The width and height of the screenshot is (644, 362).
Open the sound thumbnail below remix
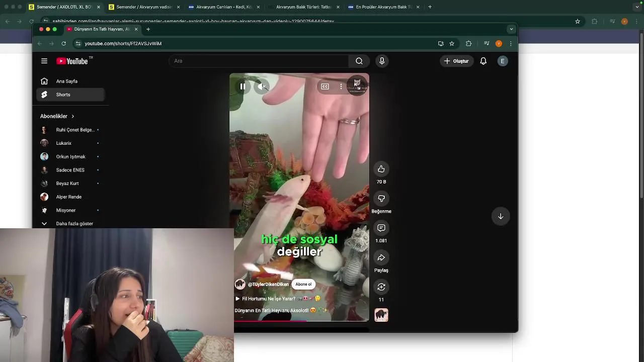pyautogui.click(x=381, y=315)
